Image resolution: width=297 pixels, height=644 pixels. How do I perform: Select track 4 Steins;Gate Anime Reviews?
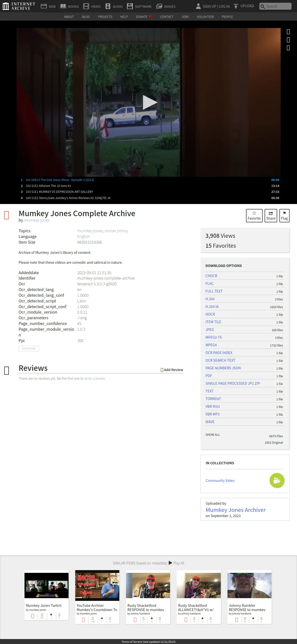[150, 198]
